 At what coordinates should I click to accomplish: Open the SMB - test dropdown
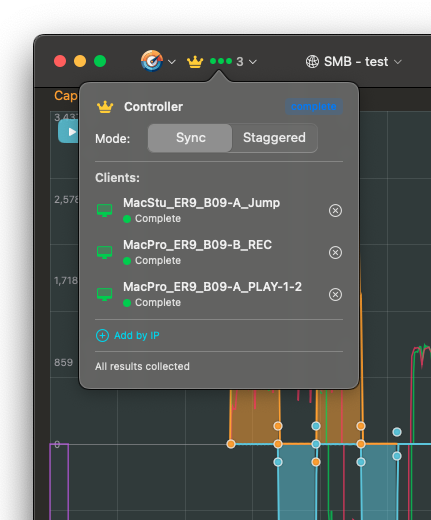(x=398, y=62)
